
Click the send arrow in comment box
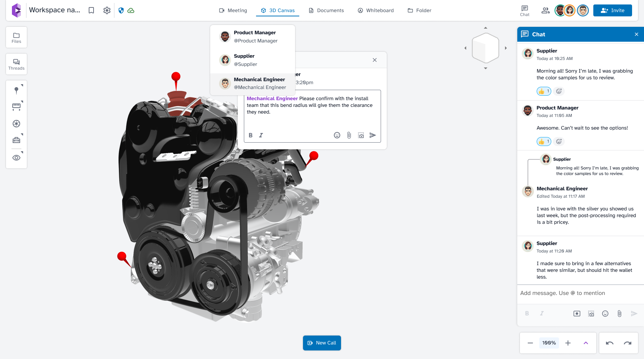point(372,135)
